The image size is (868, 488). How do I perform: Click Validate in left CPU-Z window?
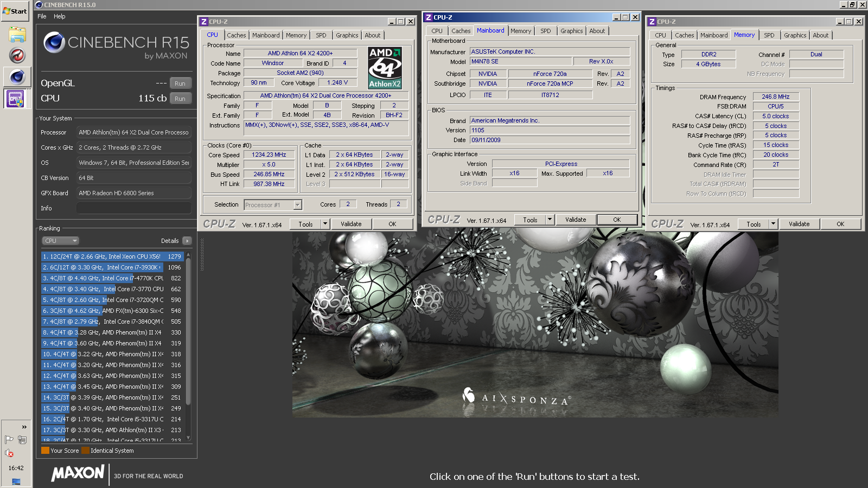tap(351, 224)
